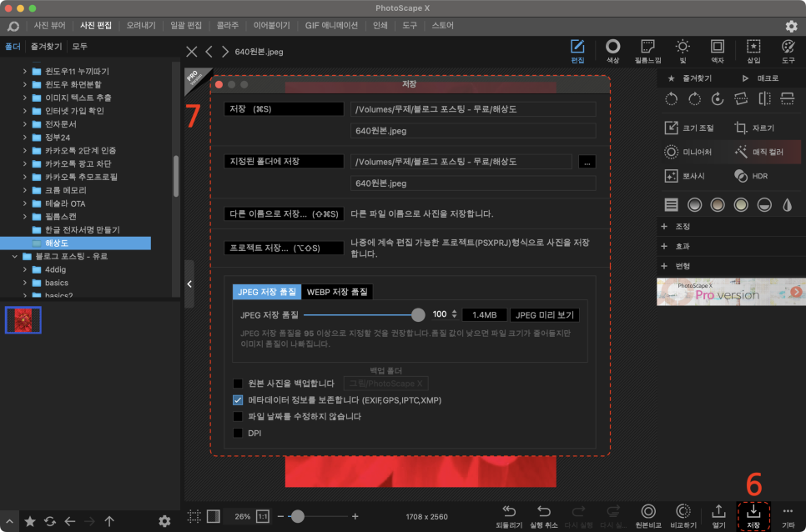The height and width of the screenshot is (532, 806).
Task: Open the 즐겨찾기 tab in folder panel
Action: point(46,46)
